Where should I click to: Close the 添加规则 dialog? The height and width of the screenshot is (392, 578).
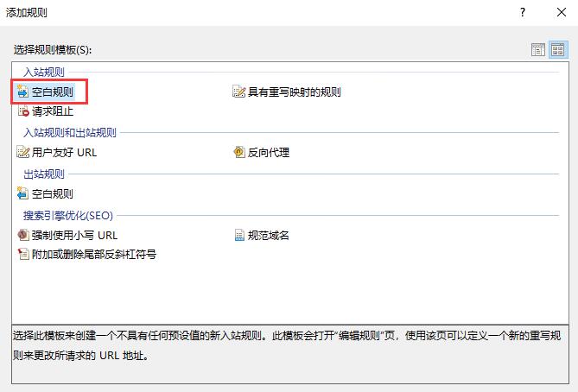(562, 12)
